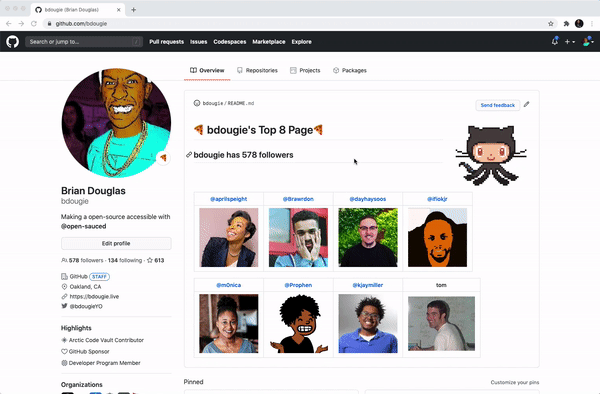Click the browser forward arrow
The width and height of the screenshot is (600, 394).
21,24
